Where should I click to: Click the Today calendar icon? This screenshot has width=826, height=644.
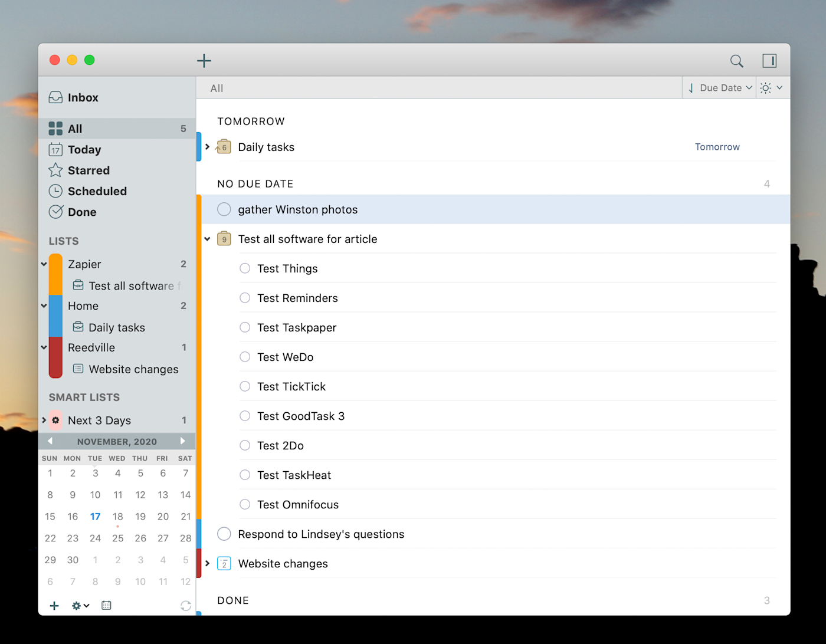(x=55, y=150)
